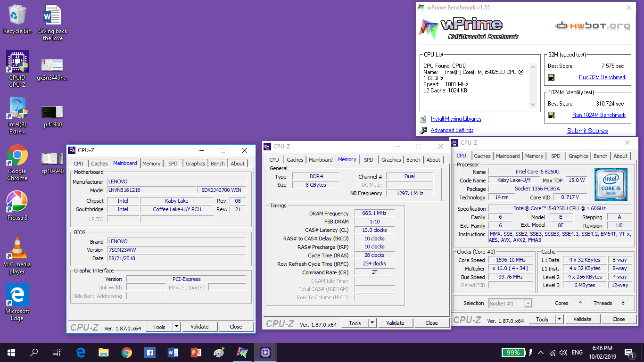
Task: Launch Picasa 3 from the desktop
Action: pyautogui.click(x=17, y=206)
